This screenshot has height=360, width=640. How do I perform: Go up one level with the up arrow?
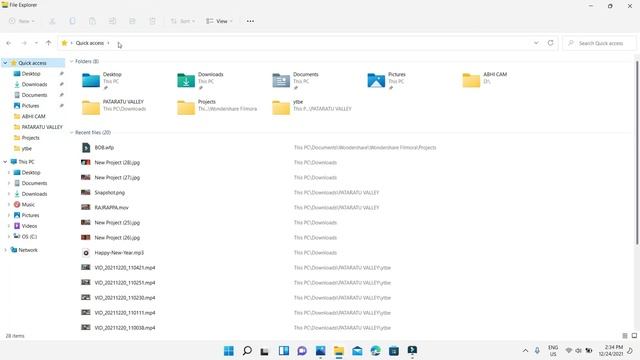click(49, 43)
